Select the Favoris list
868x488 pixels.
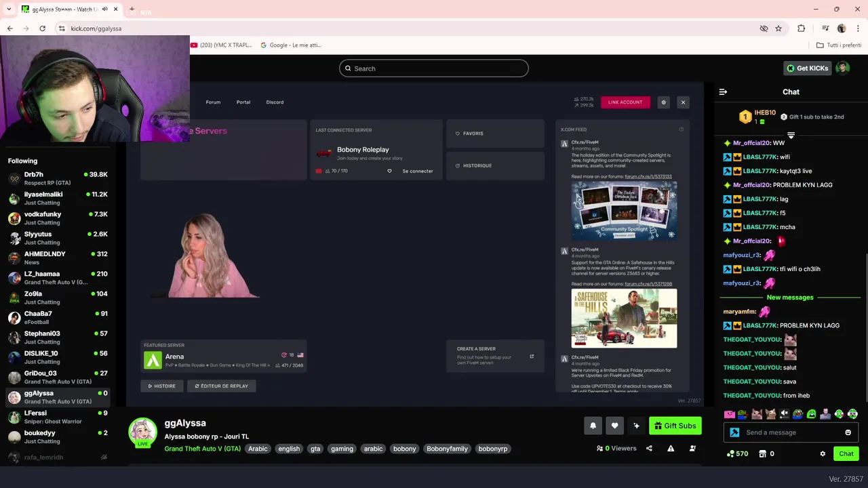pos(495,134)
